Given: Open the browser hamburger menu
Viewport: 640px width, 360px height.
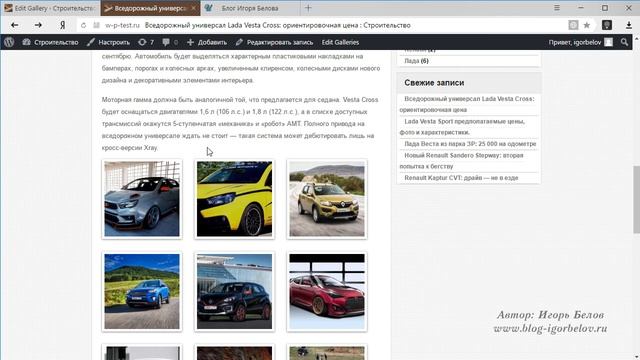Looking at the screenshot, I should pos(557,8).
